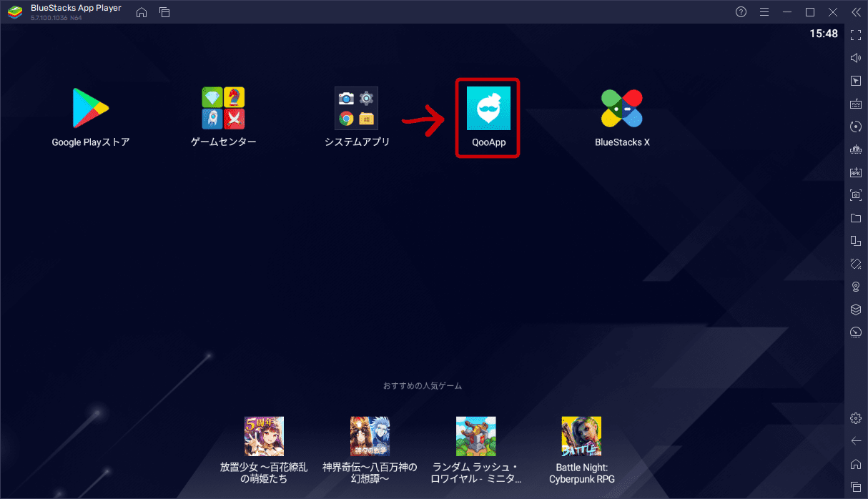Viewport: 868px width, 499px height.
Task: Open the location spoofing tool in sidebar
Action: 856,286
